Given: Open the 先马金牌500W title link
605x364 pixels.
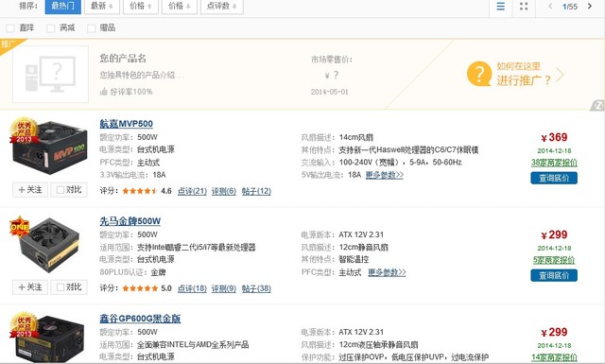Looking at the screenshot, I should (x=130, y=221).
